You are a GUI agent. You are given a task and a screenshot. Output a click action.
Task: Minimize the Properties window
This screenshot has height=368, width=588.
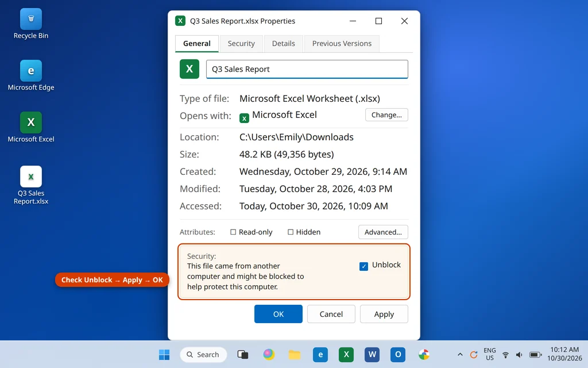point(353,21)
